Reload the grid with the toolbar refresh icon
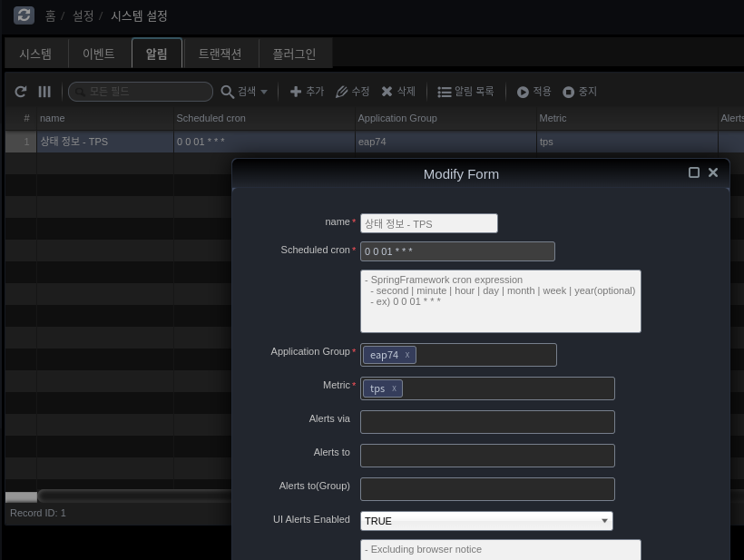This screenshot has height=560, width=744. (21, 92)
